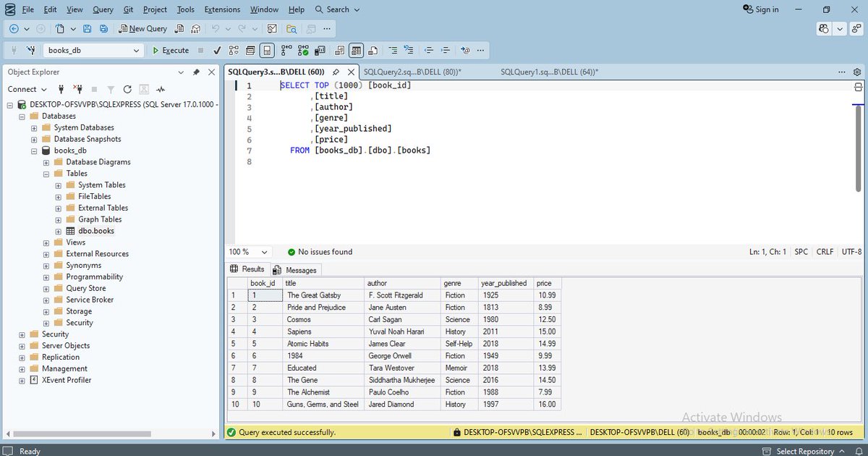868x456 pixels.
Task: Click the Execute button
Action: coord(171,51)
